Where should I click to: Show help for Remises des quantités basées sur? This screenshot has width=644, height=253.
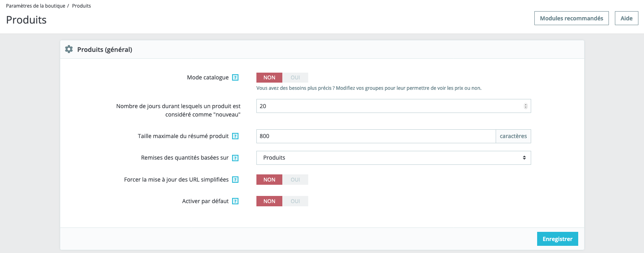click(x=235, y=158)
